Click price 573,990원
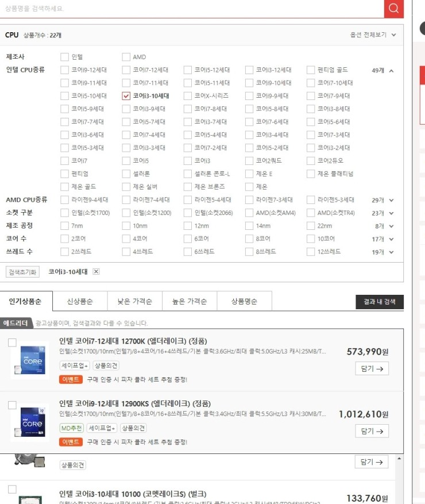The width and height of the screenshot is (425, 504). (368, 352)
